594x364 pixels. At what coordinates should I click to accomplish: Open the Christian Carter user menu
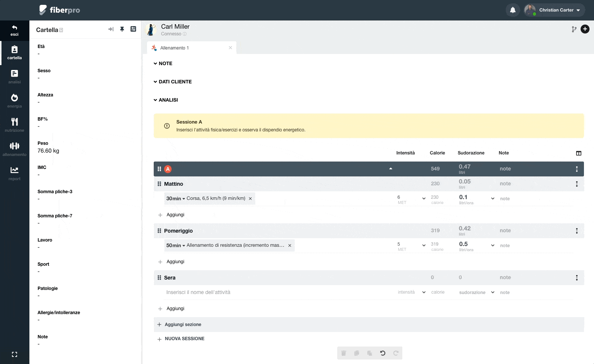[x=554, y=10]
